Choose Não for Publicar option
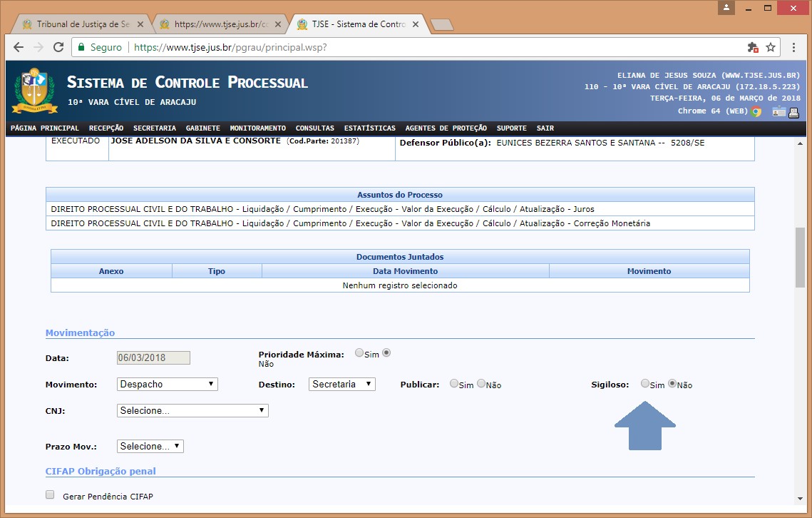 (x=481, y=384)
